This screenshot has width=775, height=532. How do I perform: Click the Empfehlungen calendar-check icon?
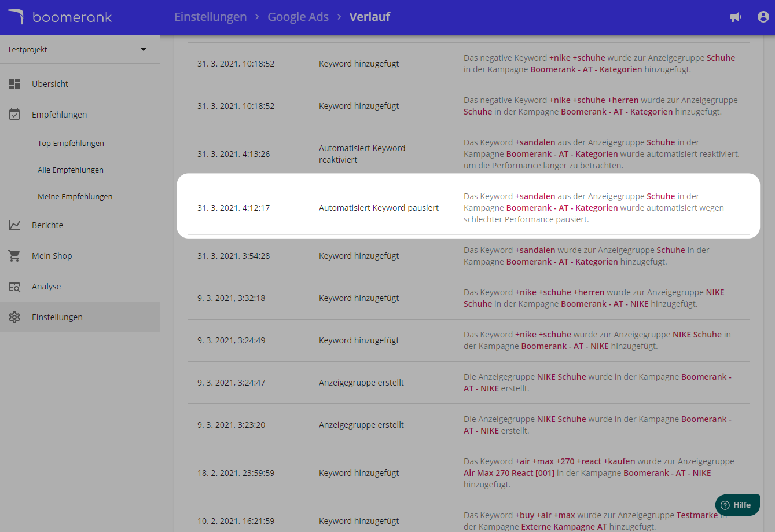(14, 115)
